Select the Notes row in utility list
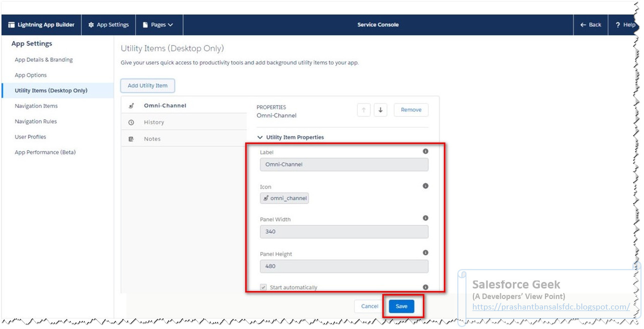The image size is (644, 329). pyautogui.click(x=184, y=138)
